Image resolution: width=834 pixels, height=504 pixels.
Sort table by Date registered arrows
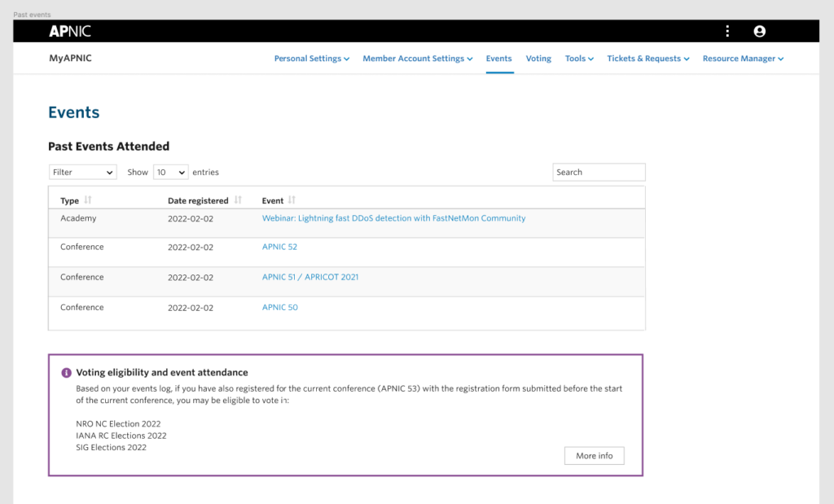(x=238, y=200)
